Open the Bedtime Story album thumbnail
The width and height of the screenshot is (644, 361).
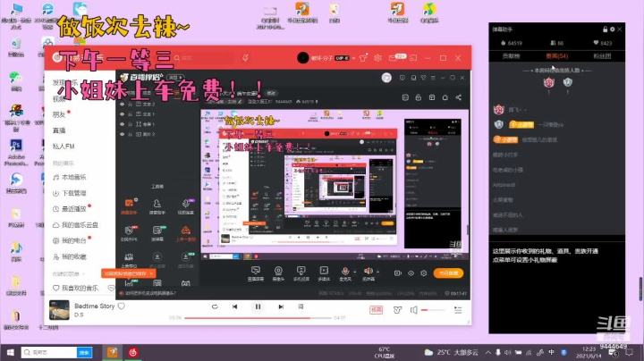point(59,310)
